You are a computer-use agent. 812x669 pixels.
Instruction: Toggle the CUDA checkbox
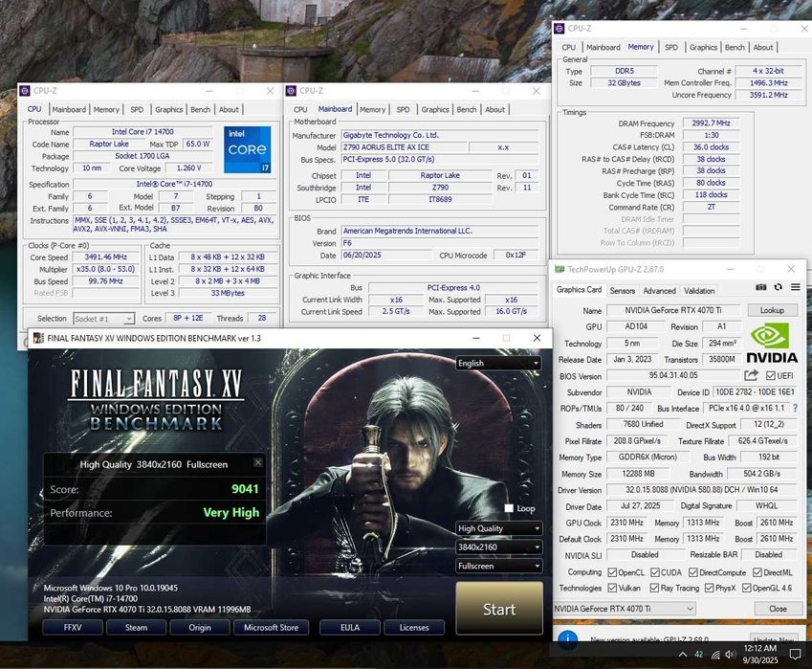[655, 572]
